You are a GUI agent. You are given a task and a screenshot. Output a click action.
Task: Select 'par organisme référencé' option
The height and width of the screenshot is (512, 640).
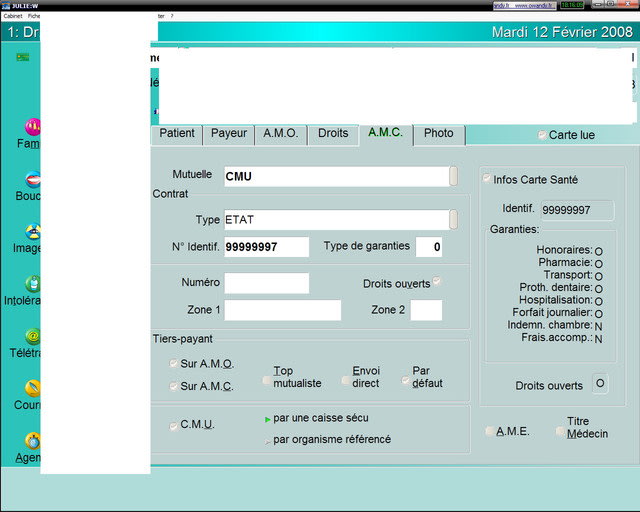tap(267, 440)
